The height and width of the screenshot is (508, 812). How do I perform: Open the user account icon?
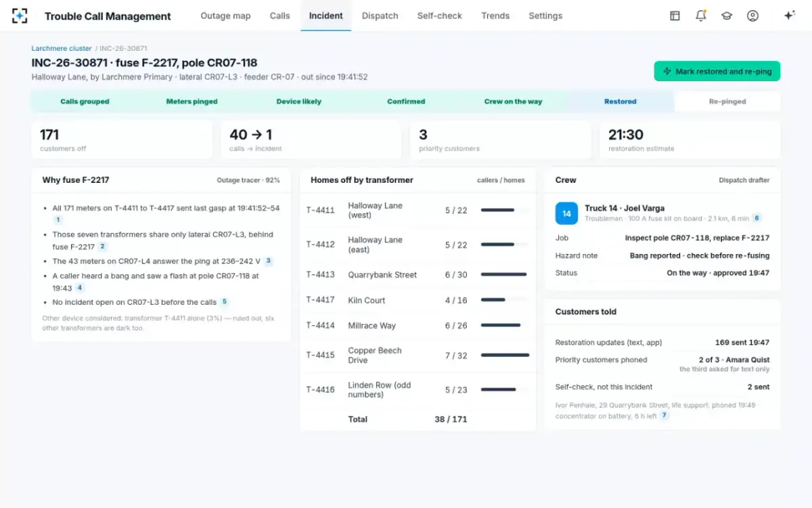point(752,16)
